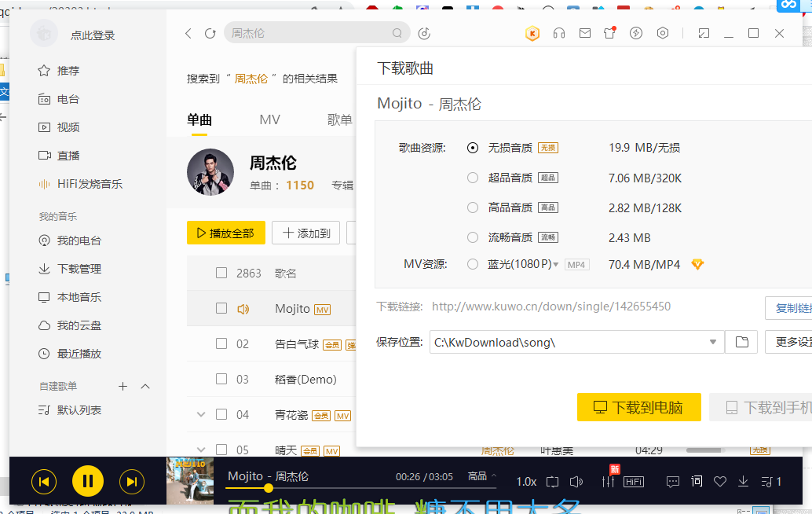The width and height of the screenshot is (812, 514).
Task: Open the MV badge next to Mojito
Action: (x=323, y=310)
